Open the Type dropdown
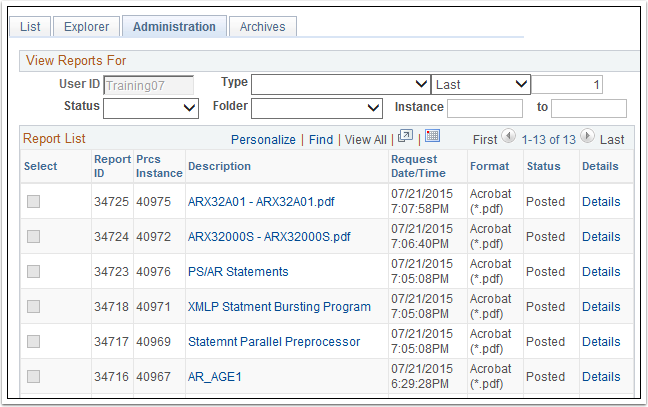Viewport: 648px width, 407px height. tap(341, 85)
